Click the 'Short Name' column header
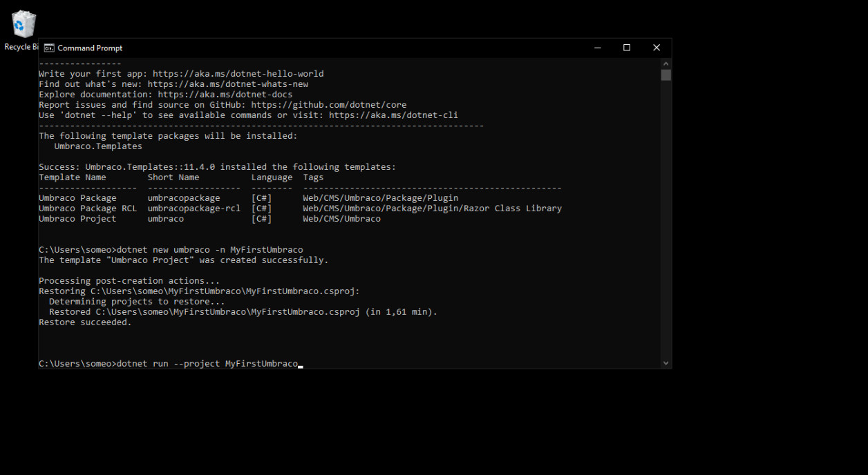The height and width of the screenshot is (475, 868). pyautogui.click(x=173, y=177)
